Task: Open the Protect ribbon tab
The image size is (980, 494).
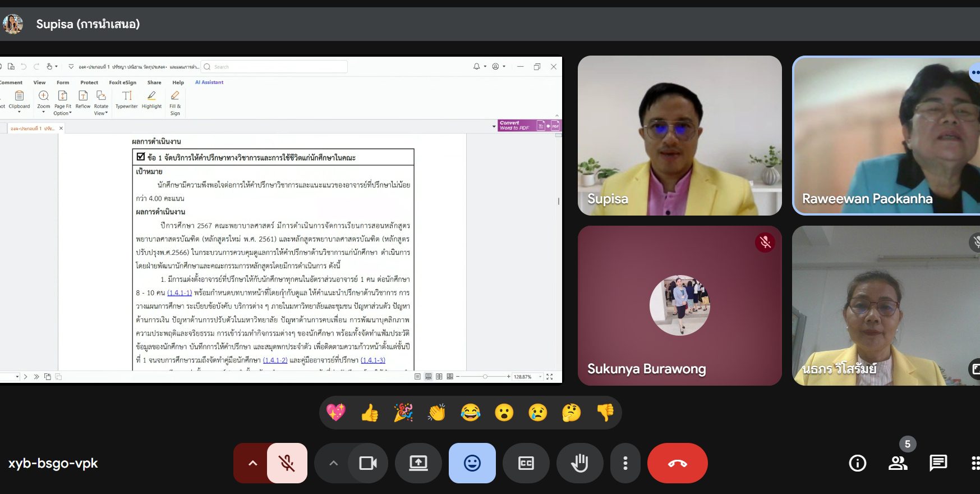Action: click(x=89, y=83)
